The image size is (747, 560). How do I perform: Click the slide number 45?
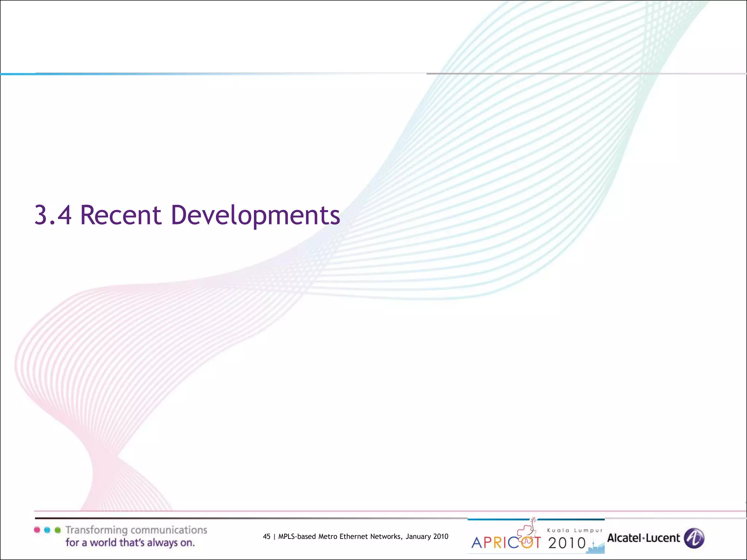[x=266, y=536]
